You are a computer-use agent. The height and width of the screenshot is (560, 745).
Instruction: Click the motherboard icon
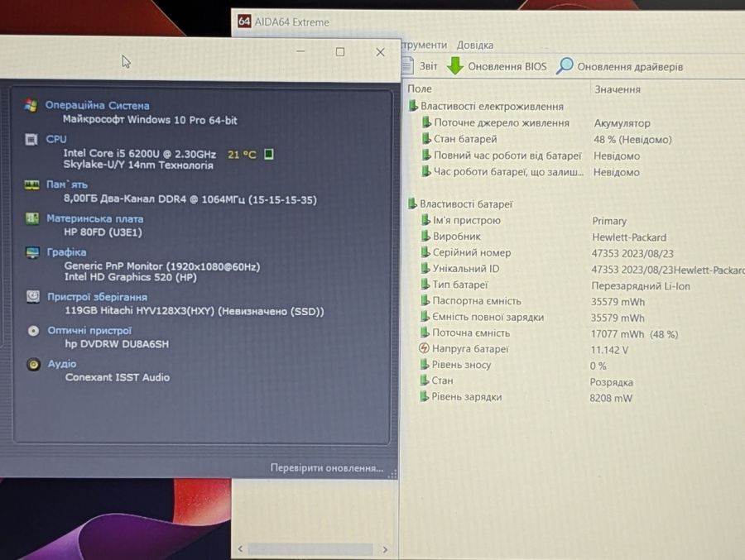click(32, 218)
